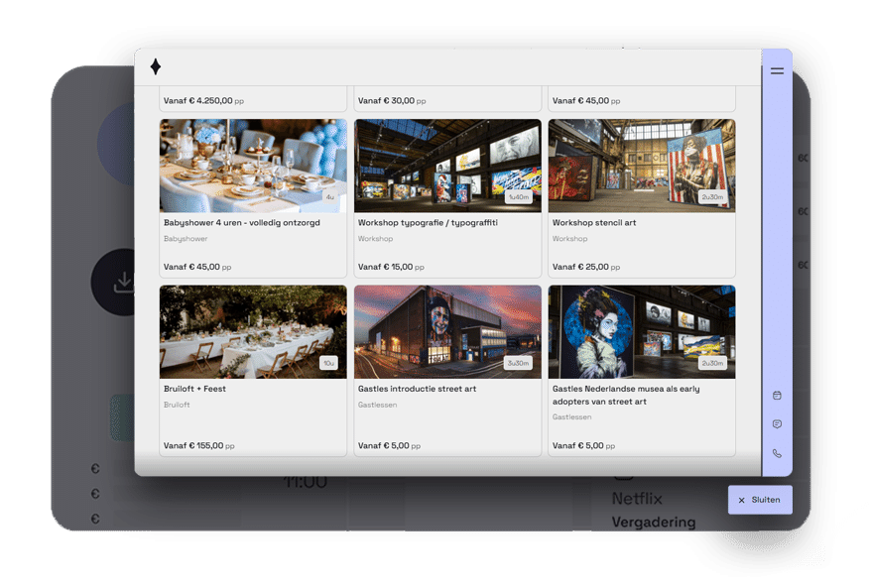Image resolution: width=869 pixels, height=588 pixels.
Task: Open Gastles Nederlandse musea geisha image
Action: (x=642, y=332)
